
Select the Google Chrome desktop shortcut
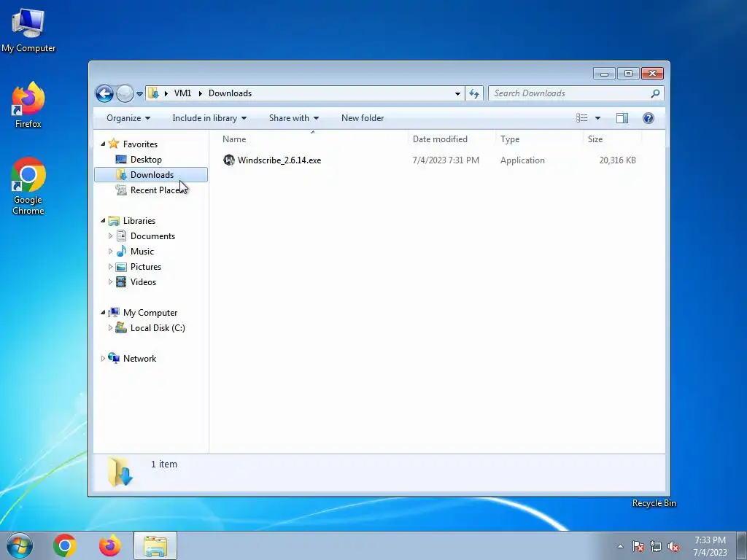[x=28, y=186]
